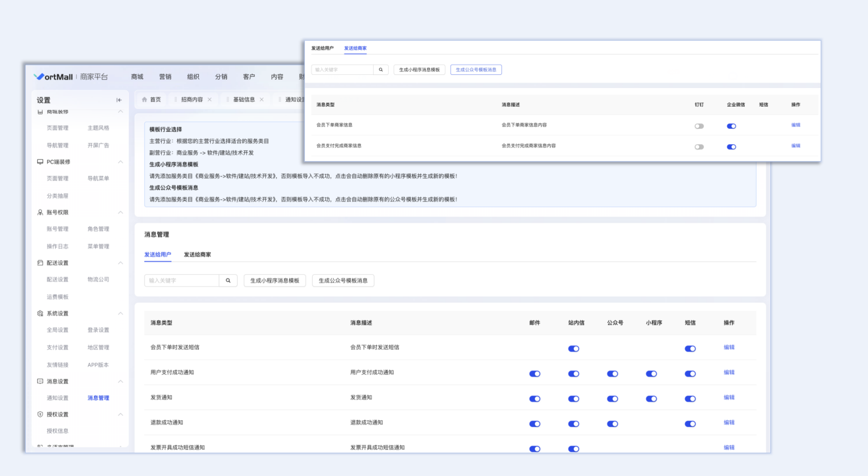Image resolution: width=868 pixels, height=476 pixels.
Task: Click the search magnifier in the 发送给商家 popup
Action: coord(381,70)
